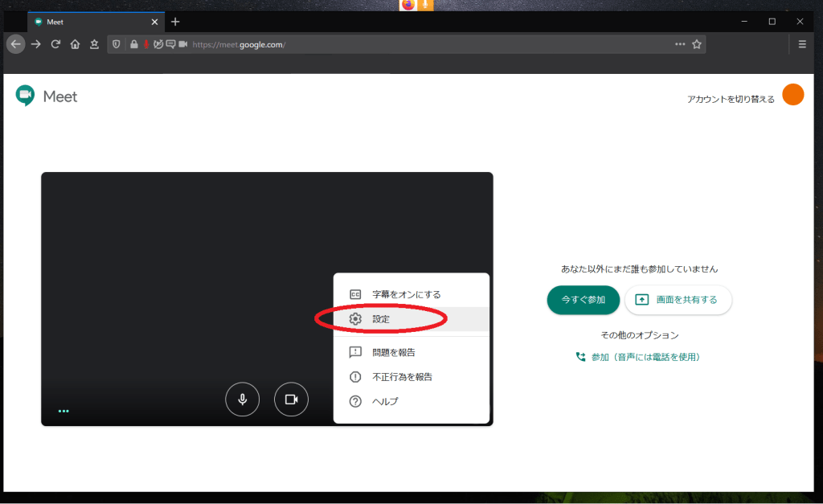Click 参加（音声には電話を使用）link
This screenshot has height=504, width=823.
tap(638, 357)
